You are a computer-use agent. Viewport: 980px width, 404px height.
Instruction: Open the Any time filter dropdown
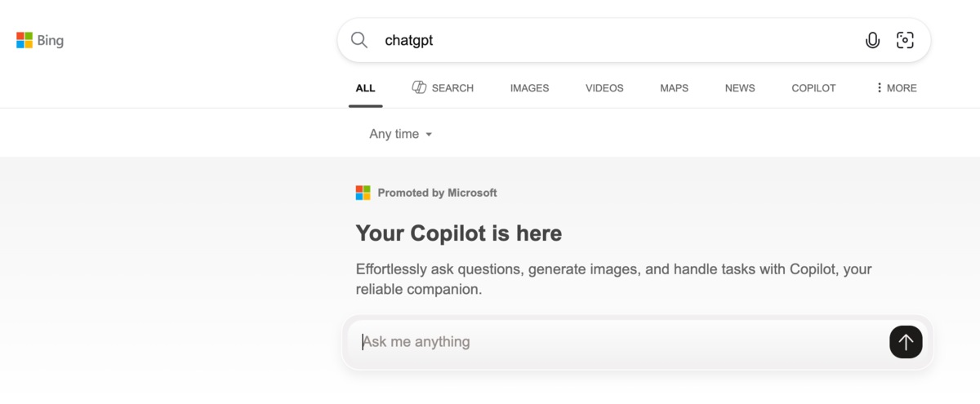400,134
